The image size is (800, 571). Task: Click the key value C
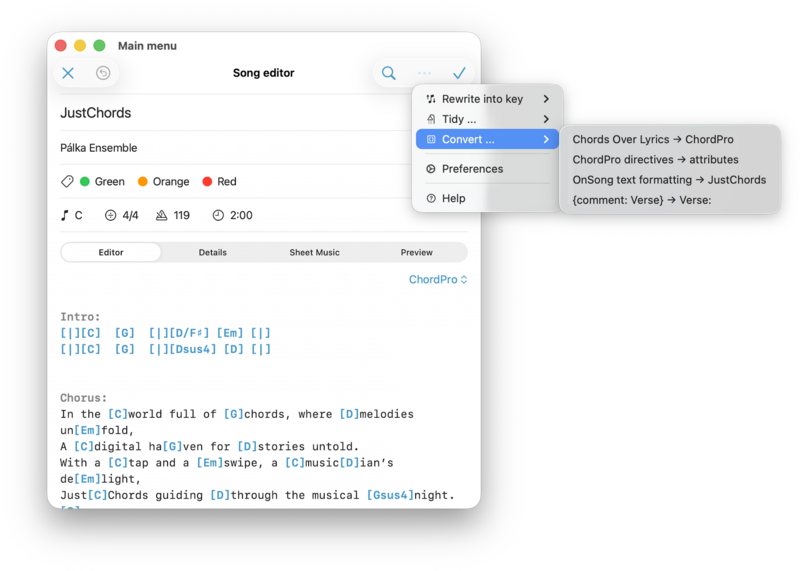coord(79,215)
